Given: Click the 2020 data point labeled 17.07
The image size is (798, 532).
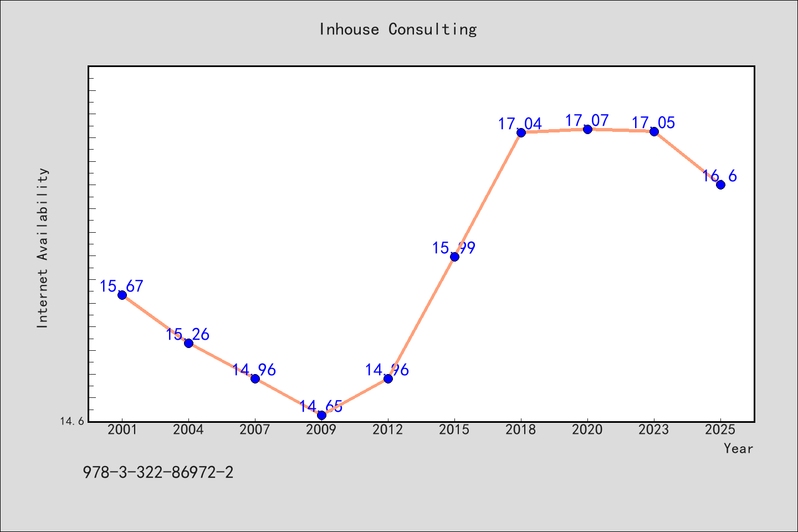Looking at the screenshot, I should [587, 129].
